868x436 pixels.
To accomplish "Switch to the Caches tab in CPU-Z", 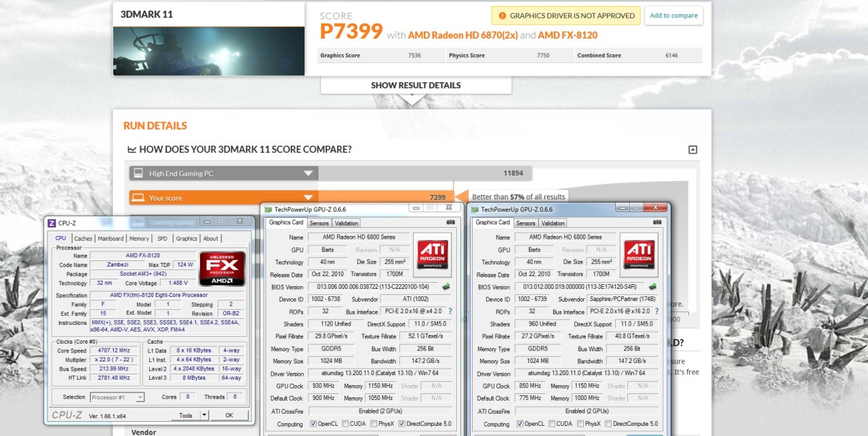I will 83,239.
